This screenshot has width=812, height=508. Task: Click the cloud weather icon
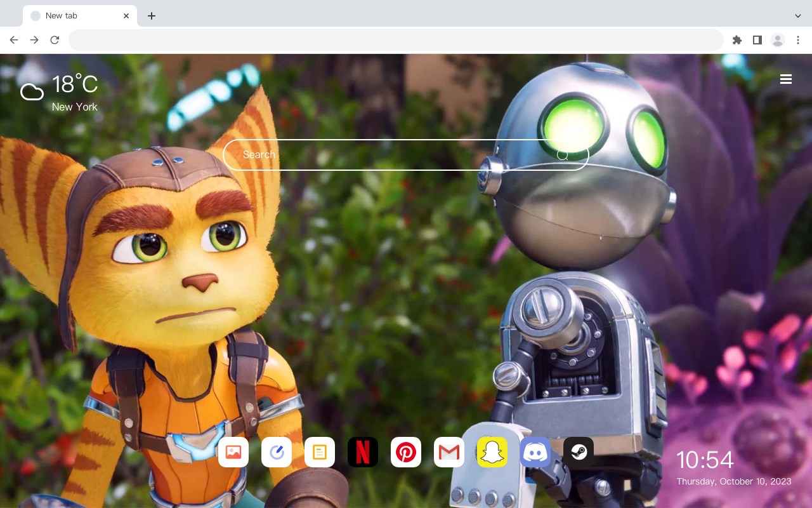(32, 93)
